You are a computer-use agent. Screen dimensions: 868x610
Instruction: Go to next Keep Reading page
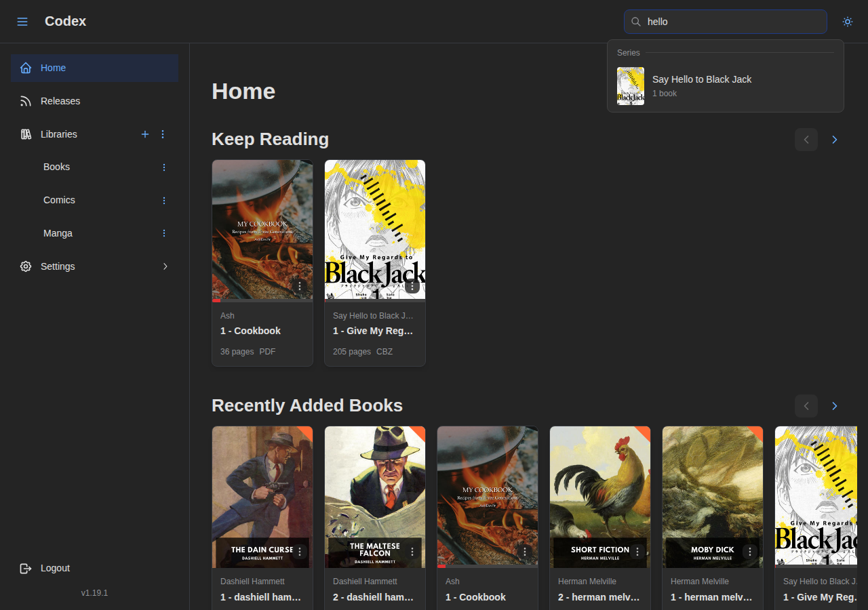coord(835,140)
